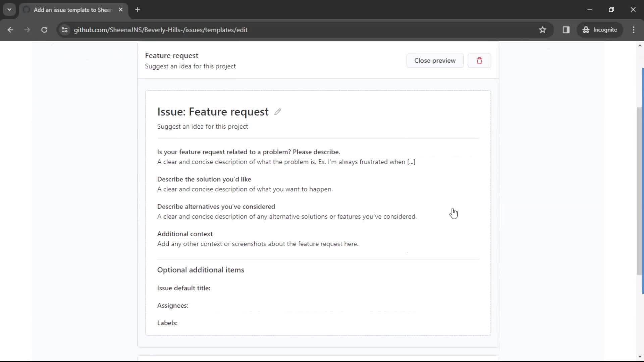644x362 pixels.
Task: Click the delete/trash icon for template
Action: pos(479,61)
